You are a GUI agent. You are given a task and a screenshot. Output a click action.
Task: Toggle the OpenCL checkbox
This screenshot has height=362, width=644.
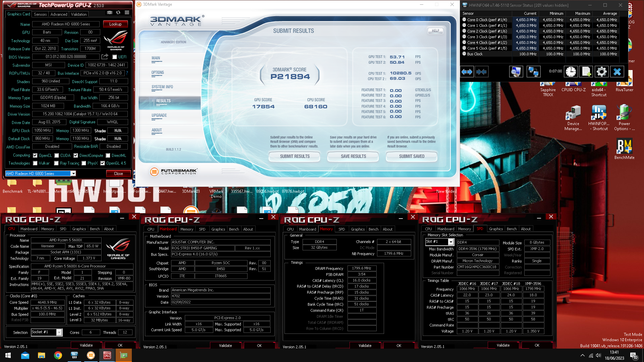coord(35,156)
